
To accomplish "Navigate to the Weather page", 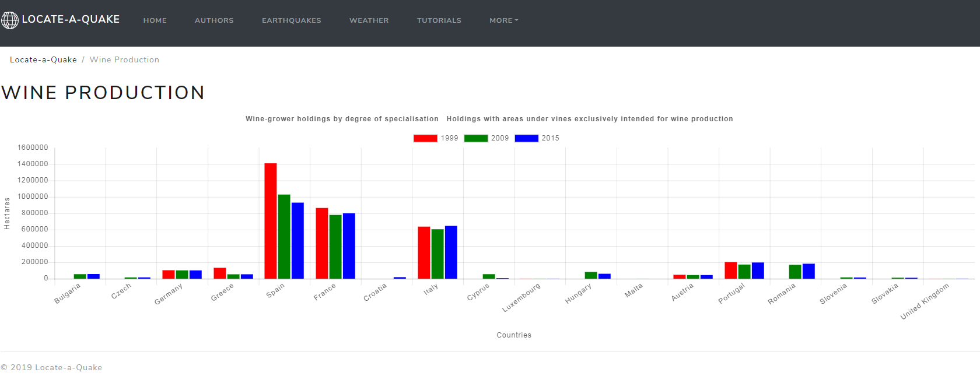I will click(369, 20).
